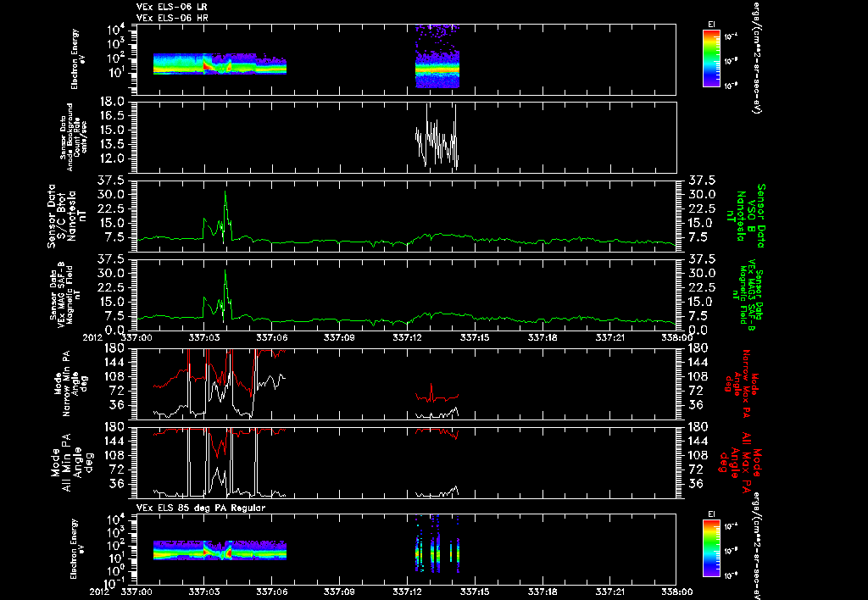Click the 13.5 tick on the count rate axis
Image resolution: width=868 pixels, height=600 pixels.
point(114,144)
